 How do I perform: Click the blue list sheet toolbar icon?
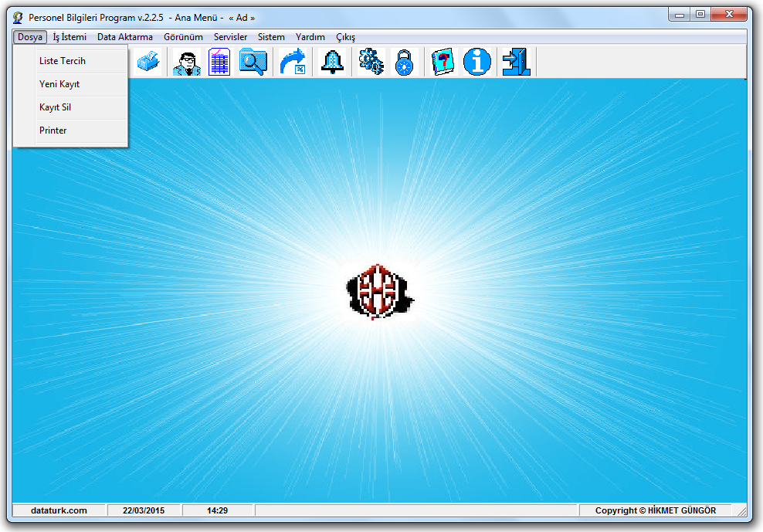coord(219,62)
